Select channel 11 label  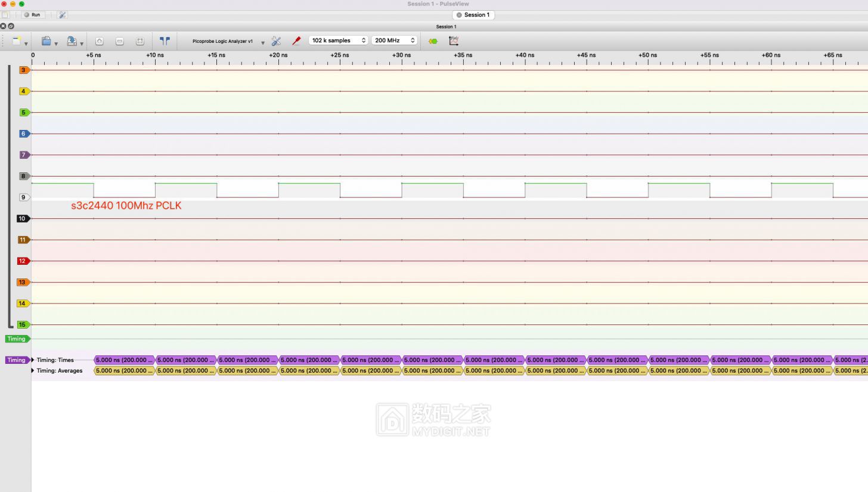[x=23, y=240]
